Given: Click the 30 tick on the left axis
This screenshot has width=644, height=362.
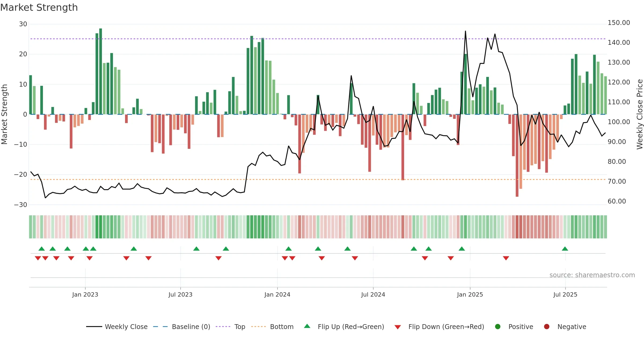Looking at the screenshot, I should pos(23,24).
